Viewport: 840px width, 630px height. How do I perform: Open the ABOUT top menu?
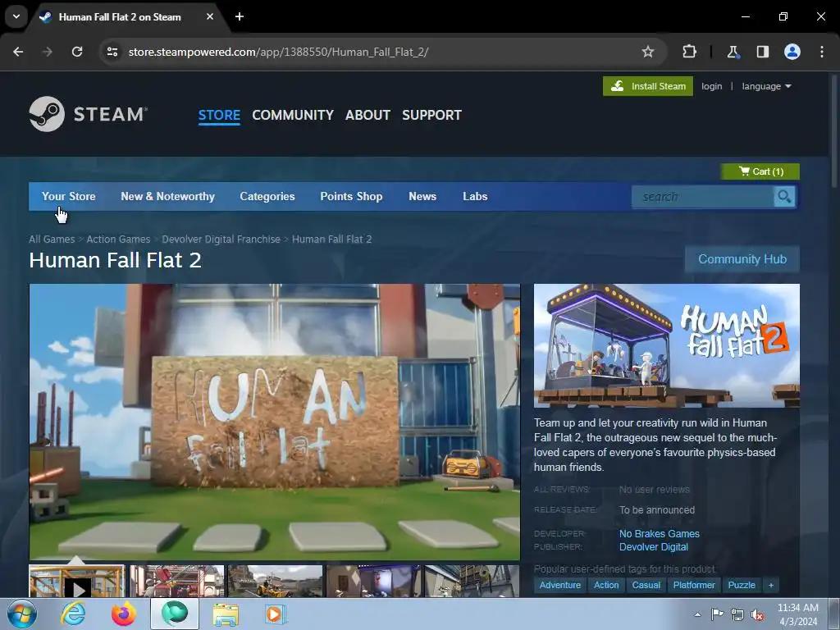point(367,115)
